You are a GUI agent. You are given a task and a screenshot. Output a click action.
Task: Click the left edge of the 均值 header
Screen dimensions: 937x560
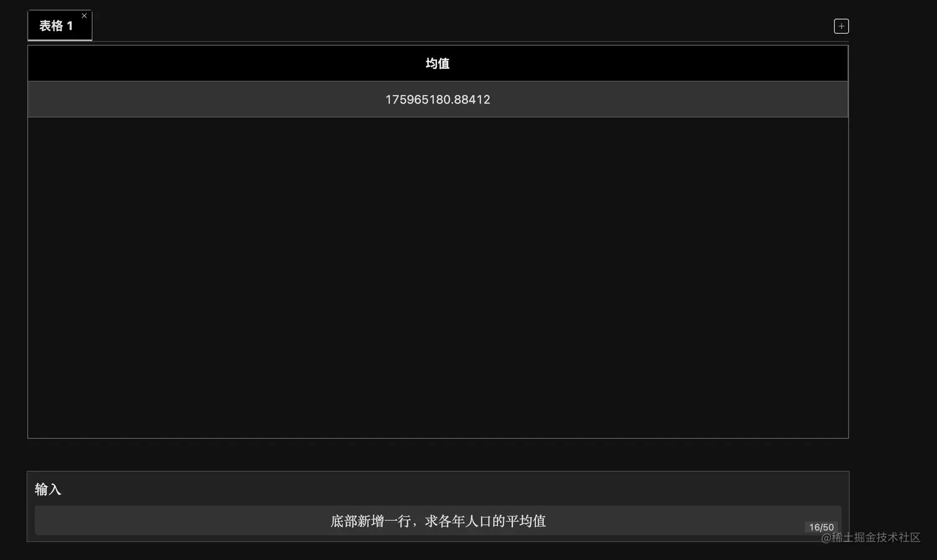click(37, 63)
